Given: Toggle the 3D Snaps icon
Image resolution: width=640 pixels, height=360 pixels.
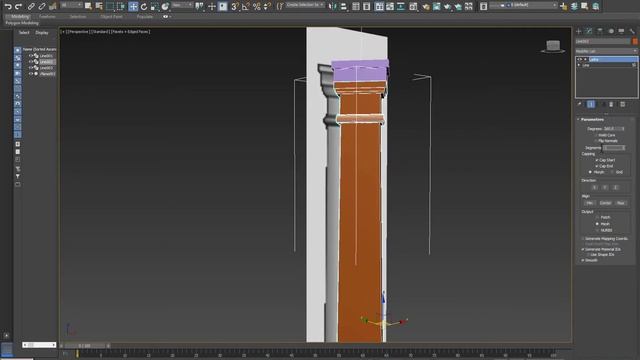Looking at the screenshot, I should pyautogui.click(x=235, y=6).
